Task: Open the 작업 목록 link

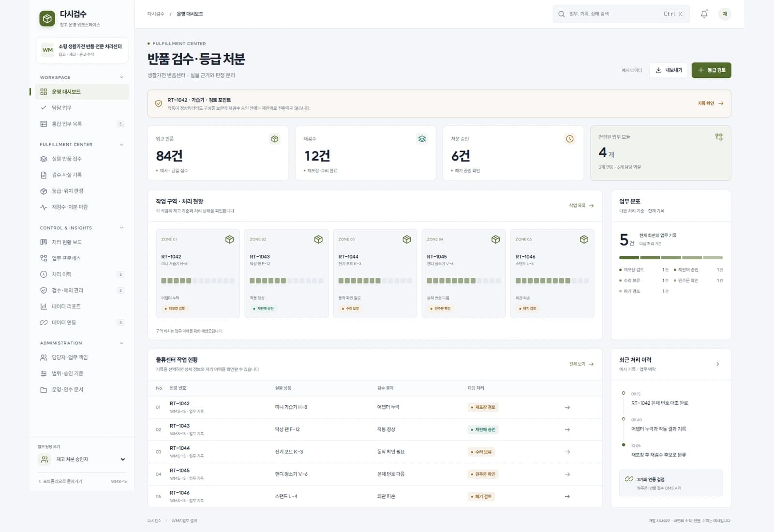Action: point(581,206)
